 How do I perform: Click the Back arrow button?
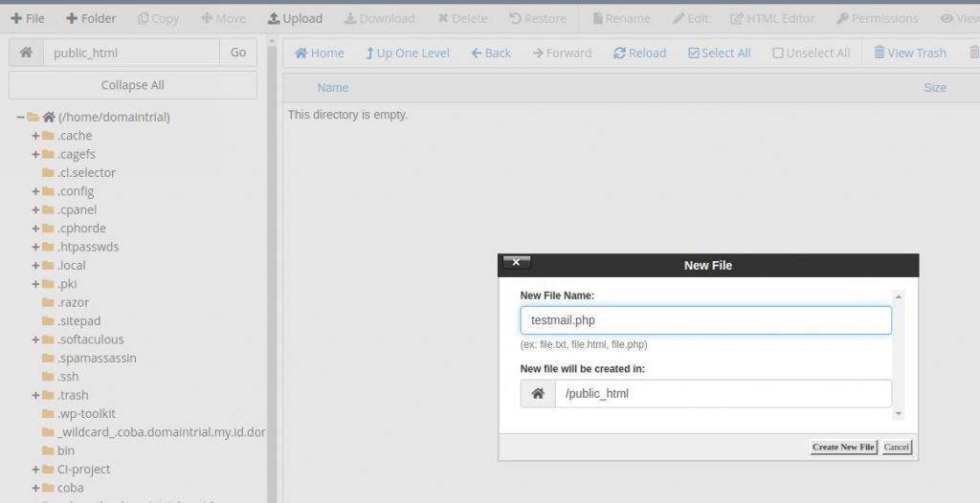491,53
